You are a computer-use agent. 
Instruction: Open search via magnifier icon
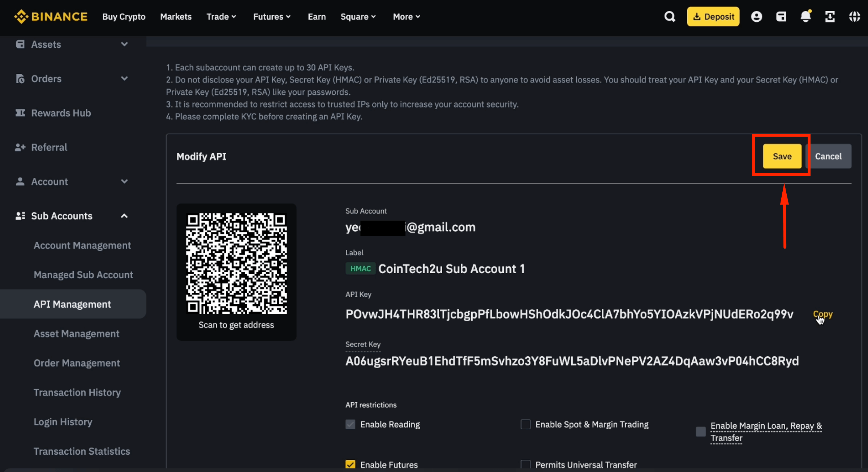[x=670, y=17]
